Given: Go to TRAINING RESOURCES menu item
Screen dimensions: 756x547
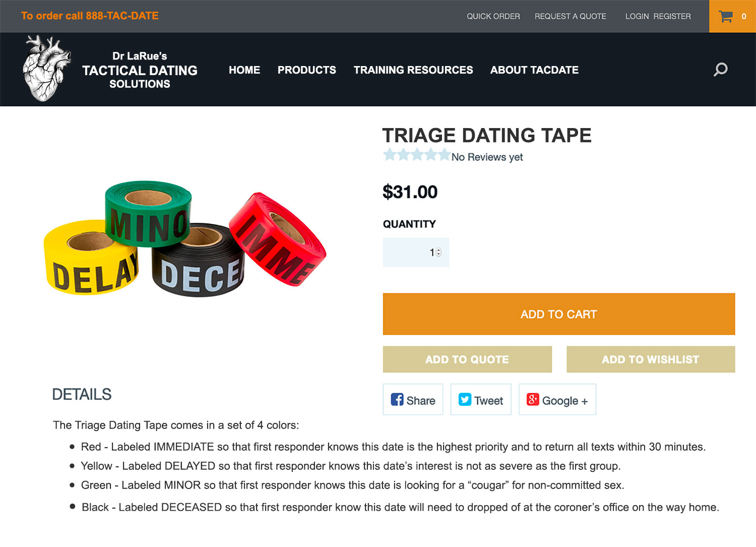Looking at the screenshot, I should [413, 70].
